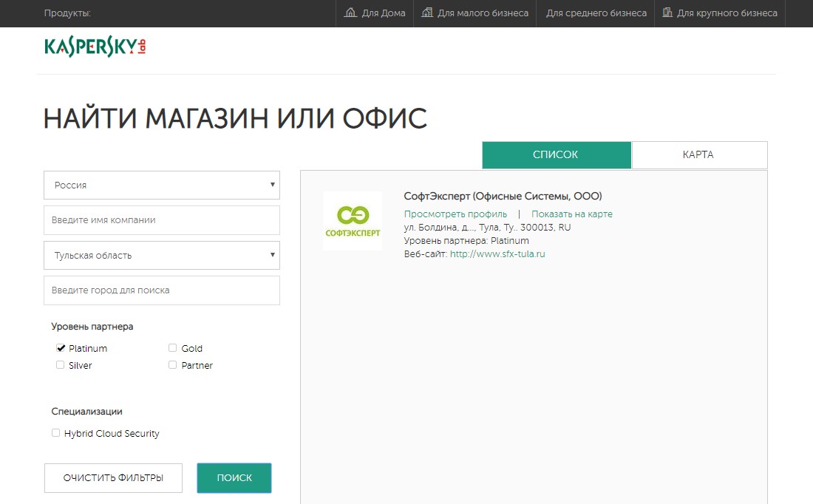
Task: Click the Kaspersky Lab logo
Action: [x=95, y=47]
